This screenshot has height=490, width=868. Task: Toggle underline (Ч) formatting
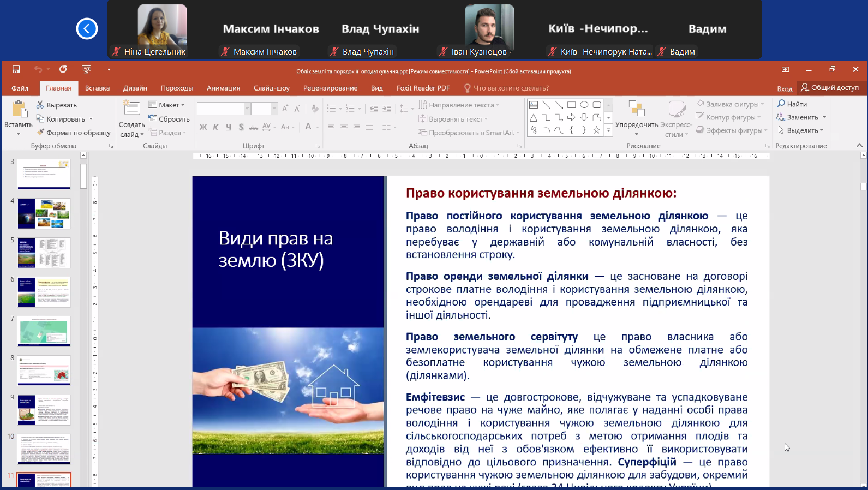(228, 127)
